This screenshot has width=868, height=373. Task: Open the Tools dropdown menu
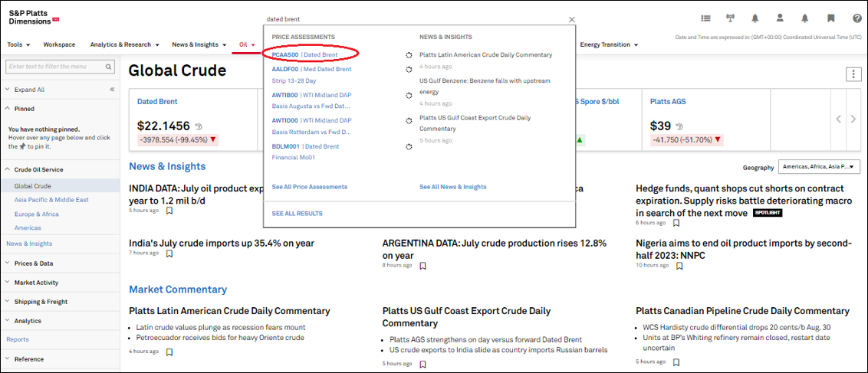[19, 44]
